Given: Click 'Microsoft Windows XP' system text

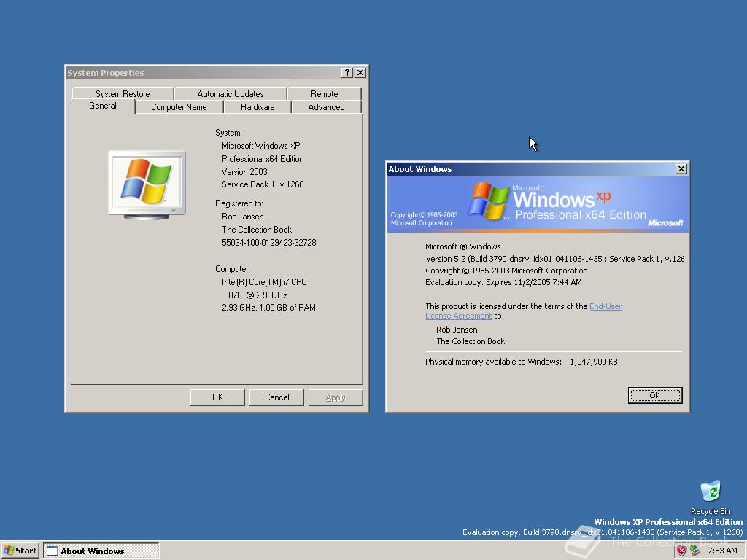Looking at the screenshot, I should coord(260,146).
